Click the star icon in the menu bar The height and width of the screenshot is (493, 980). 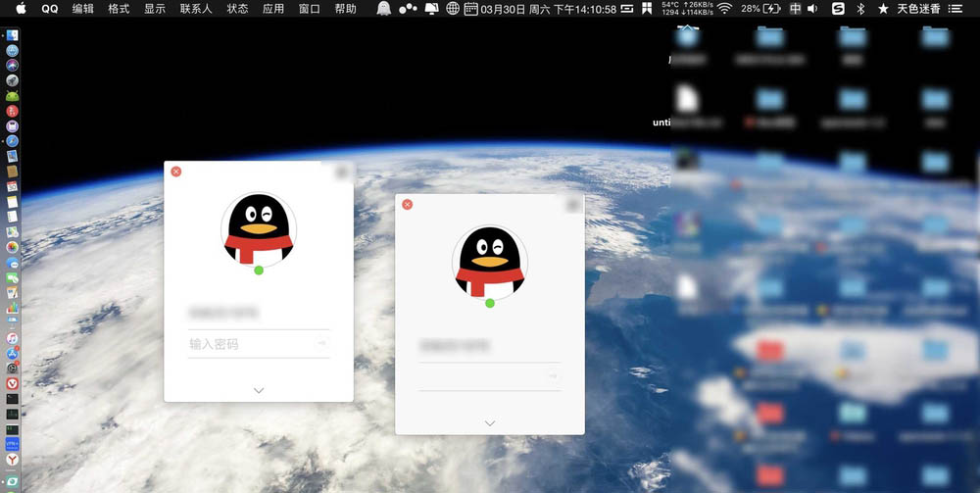883,9
